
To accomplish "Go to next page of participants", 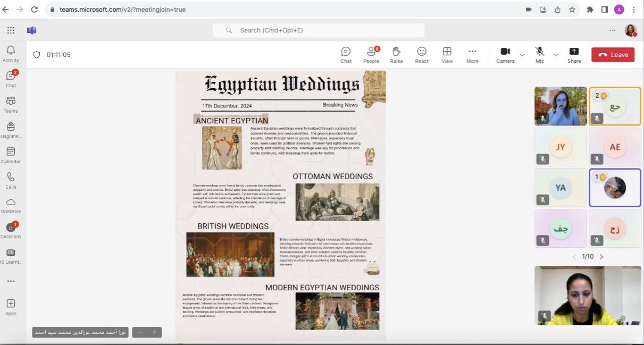I will tap(601, 257).
